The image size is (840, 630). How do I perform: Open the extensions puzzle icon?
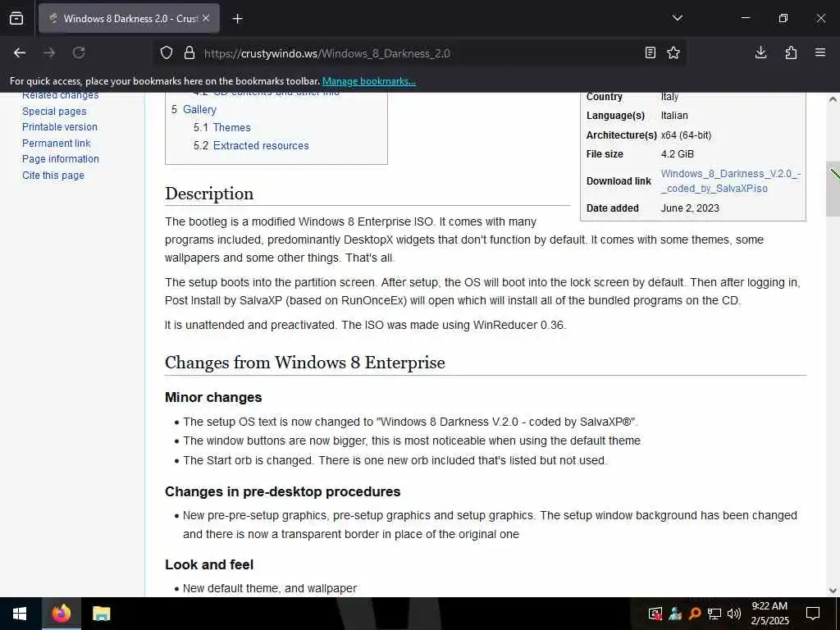click(791, 52)
